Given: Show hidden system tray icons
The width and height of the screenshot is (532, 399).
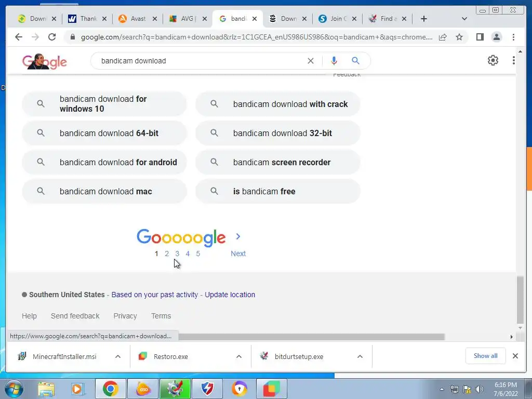Looking at the screenshot, I should (442, 389).
